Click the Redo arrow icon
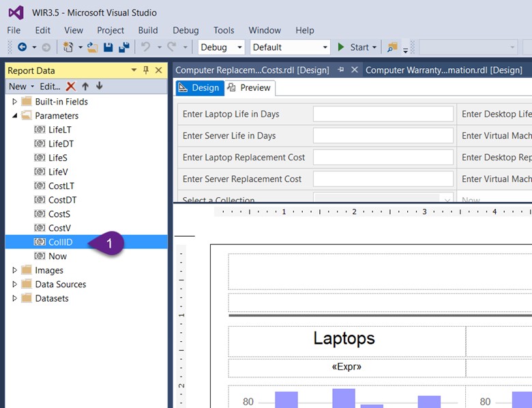This screenshot has width=532, height=408. coord(171,47)
